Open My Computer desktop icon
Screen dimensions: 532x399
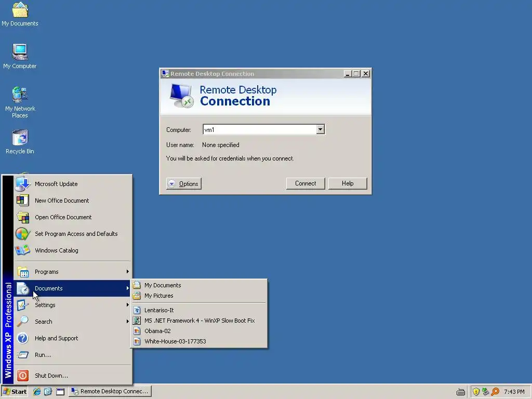point(20,56)
